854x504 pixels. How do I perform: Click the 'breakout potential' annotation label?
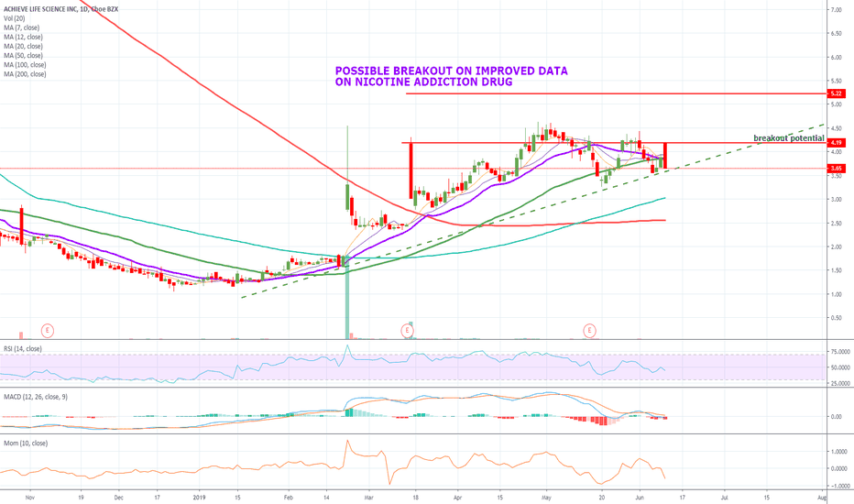789,137
